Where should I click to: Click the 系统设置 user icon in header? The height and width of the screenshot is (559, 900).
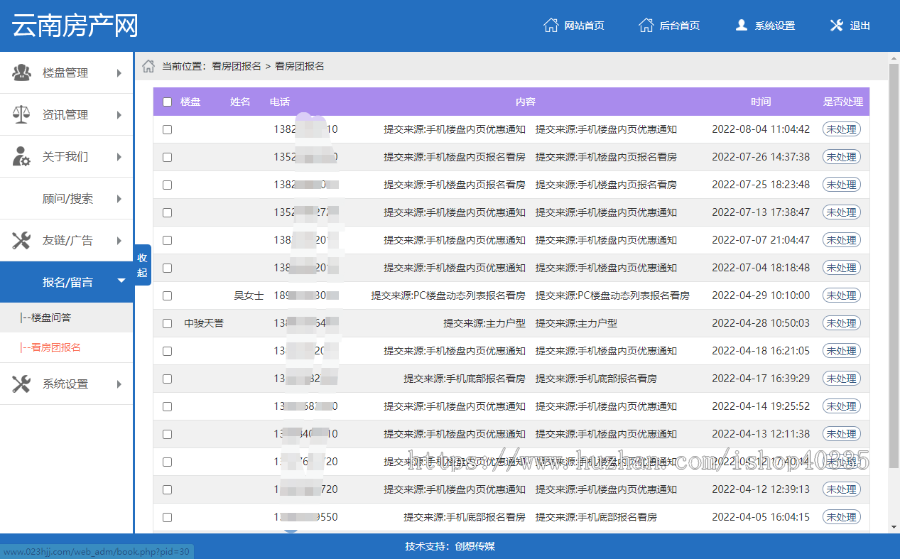click(742, 25)
